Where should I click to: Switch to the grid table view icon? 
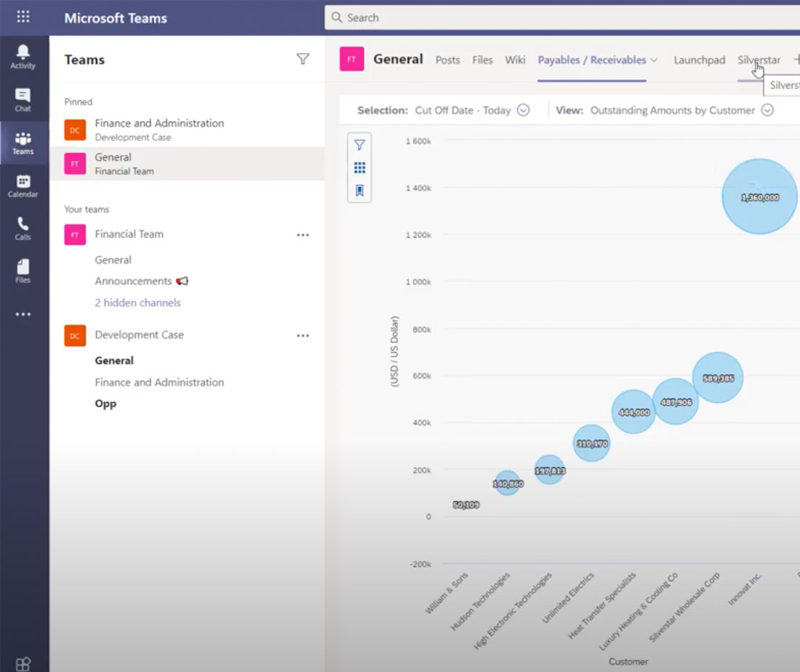pyautogui.click(x=360, y=168)
